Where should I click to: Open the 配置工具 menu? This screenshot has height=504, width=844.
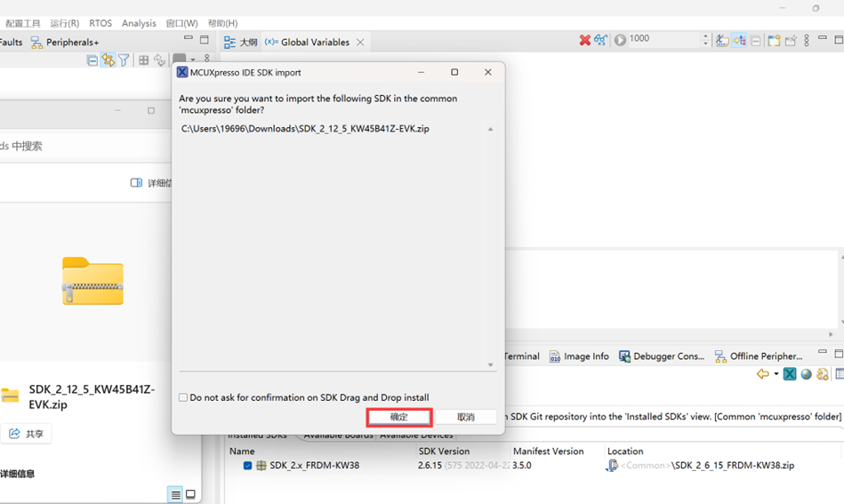22,23
